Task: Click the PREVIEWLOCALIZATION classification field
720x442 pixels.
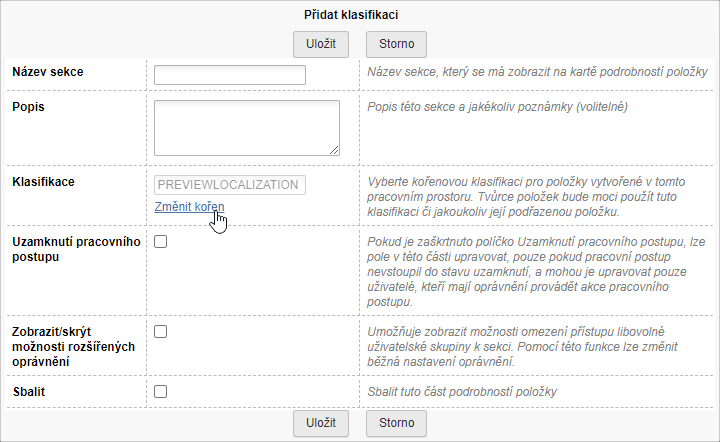Action: 230,185
